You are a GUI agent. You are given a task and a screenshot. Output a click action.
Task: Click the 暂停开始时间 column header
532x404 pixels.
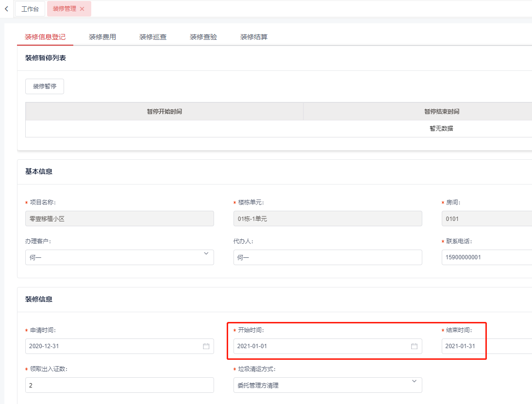(x=164, y=111)
